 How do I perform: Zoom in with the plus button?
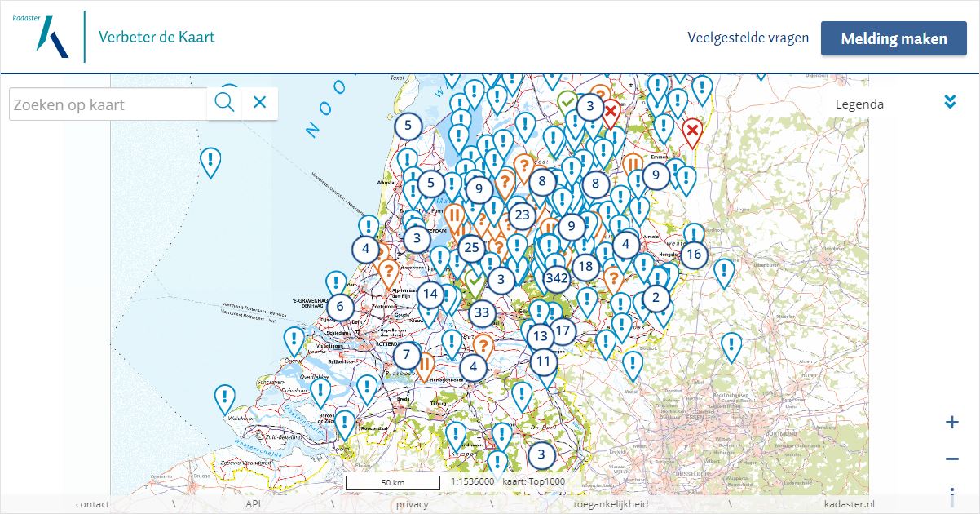[951, 422]
